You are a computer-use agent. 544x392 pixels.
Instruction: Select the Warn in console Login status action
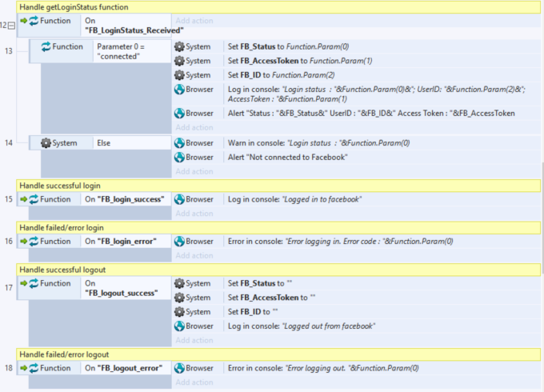pos(319,143)
